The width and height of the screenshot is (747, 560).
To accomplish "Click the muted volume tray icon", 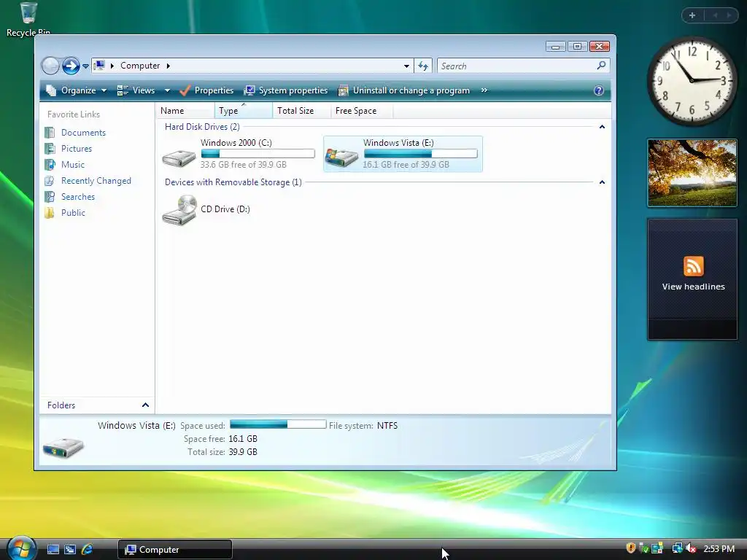I will 691,548.
